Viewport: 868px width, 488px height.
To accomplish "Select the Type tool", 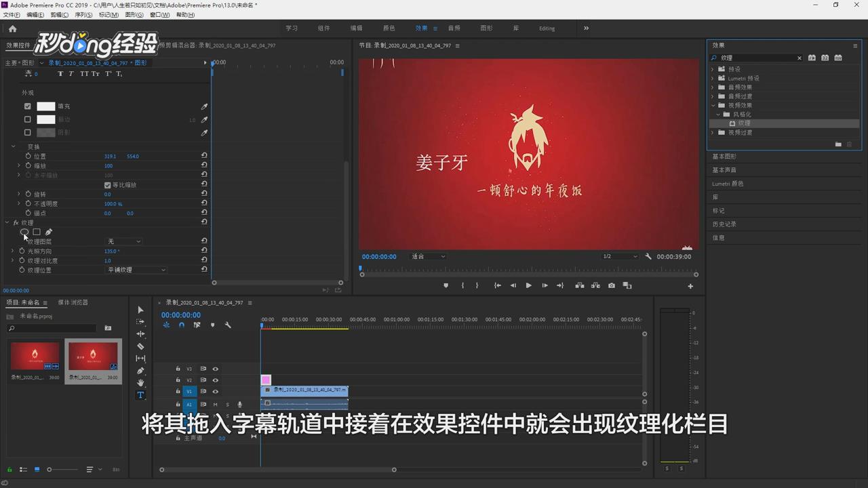I will click(140, 395).
